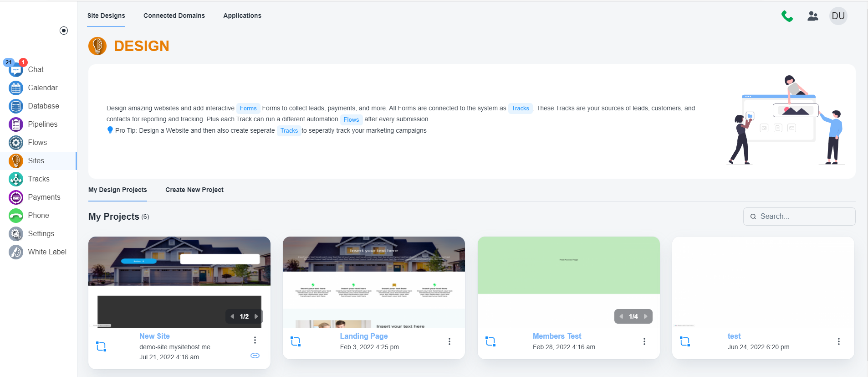Open the users icon in header
868x377 pixels.
tap(813, 16)
